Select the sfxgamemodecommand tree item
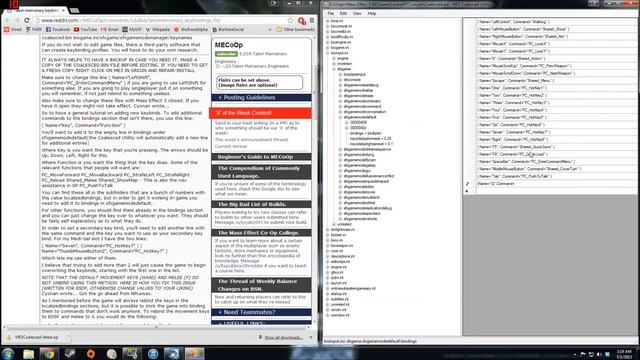 click(362, 107)
